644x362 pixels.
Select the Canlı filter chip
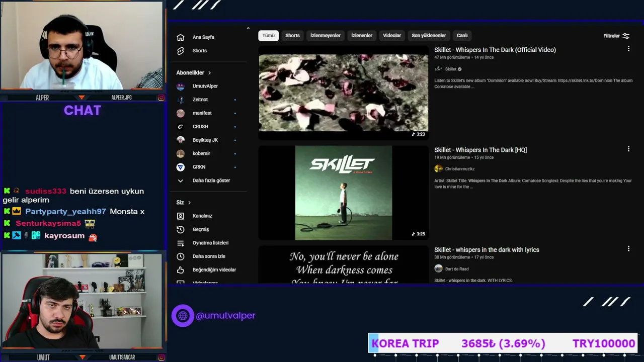click(x=462, y=36)
